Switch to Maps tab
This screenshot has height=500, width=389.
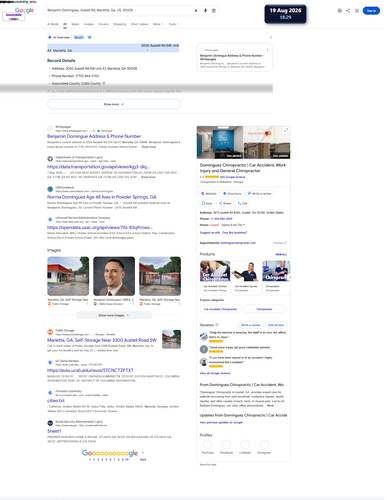click(75, 24)
